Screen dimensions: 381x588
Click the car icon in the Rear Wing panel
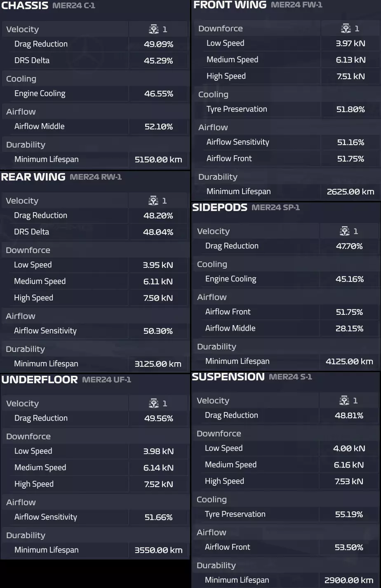tap(153, 201)
